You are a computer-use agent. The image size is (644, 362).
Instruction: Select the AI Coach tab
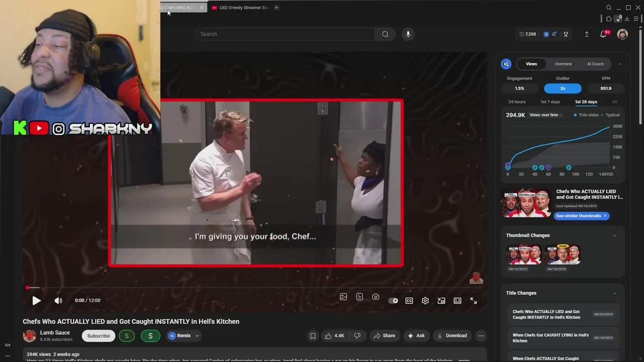click(595, 64)
